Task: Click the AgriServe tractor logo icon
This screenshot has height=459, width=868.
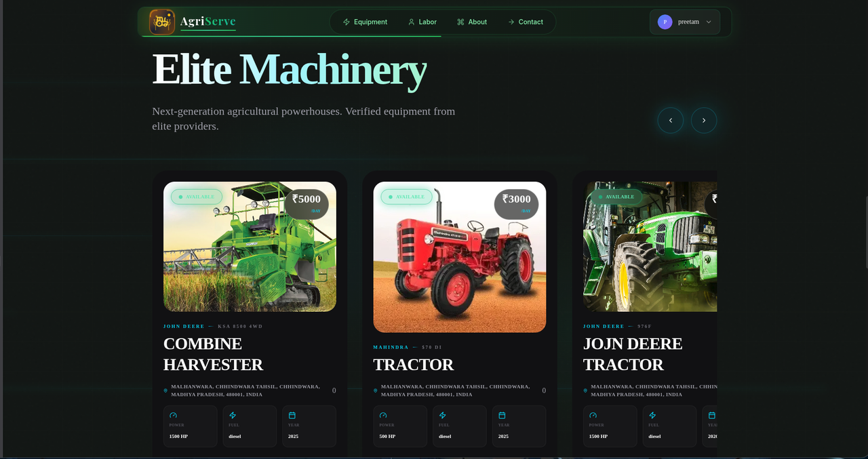Action: (162, 22)
